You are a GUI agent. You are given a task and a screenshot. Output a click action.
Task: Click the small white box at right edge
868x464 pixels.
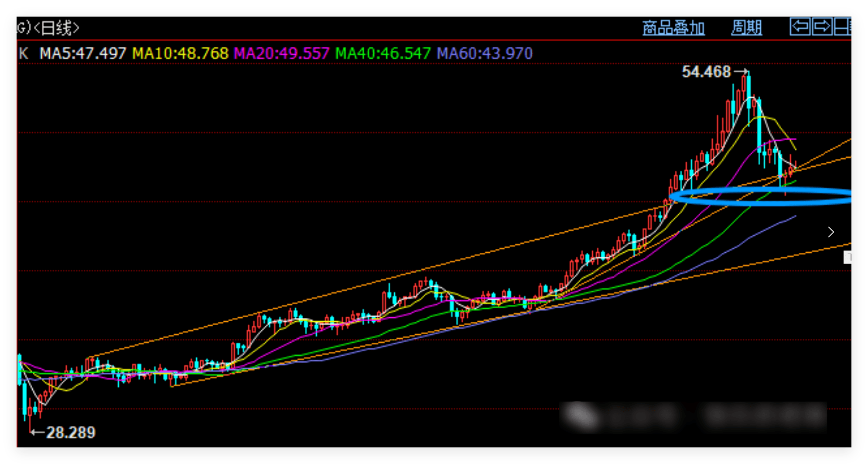[847, 257]
